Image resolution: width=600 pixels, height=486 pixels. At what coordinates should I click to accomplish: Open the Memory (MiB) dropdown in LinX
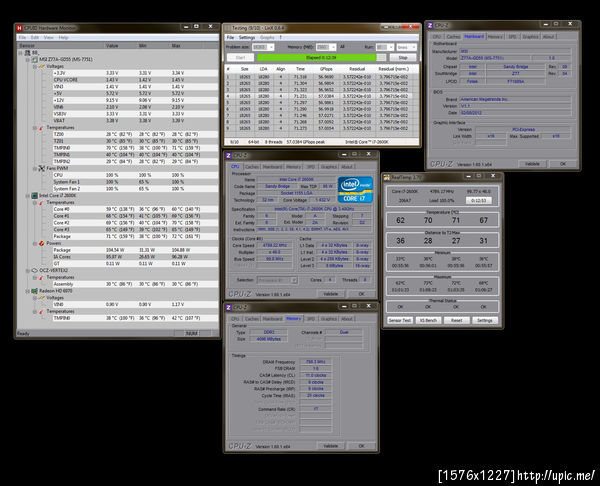coord(333,47)
